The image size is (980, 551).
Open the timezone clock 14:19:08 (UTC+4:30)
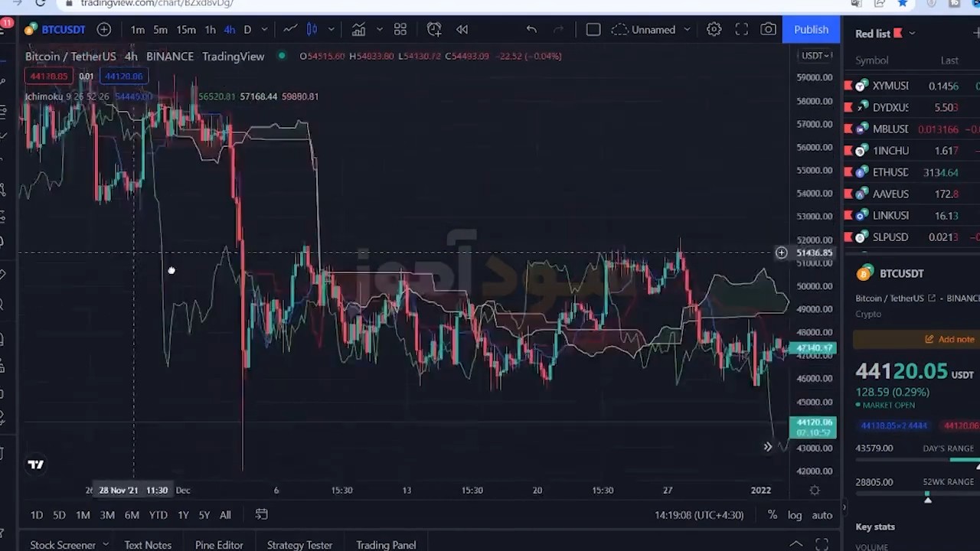698,515
